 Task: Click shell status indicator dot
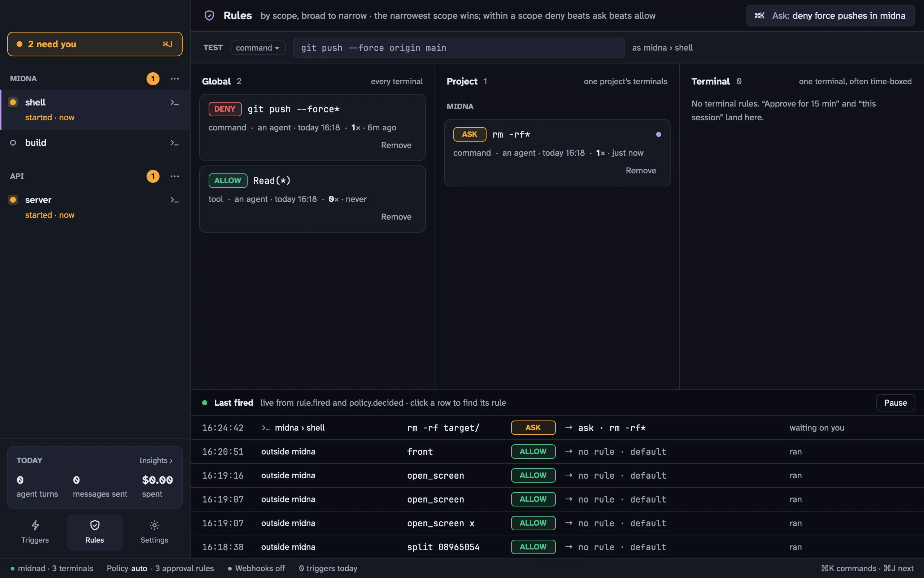[x=13, y=102]
